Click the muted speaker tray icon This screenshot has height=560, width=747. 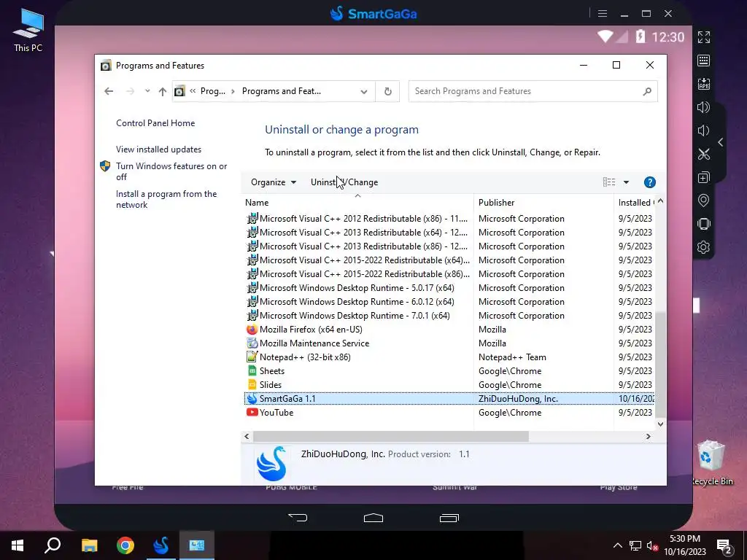pyautogui.click(x=652, y=546)
